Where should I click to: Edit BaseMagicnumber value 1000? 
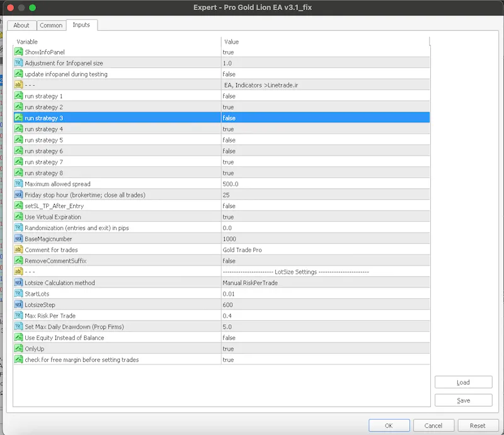click(x=325, y=238)
